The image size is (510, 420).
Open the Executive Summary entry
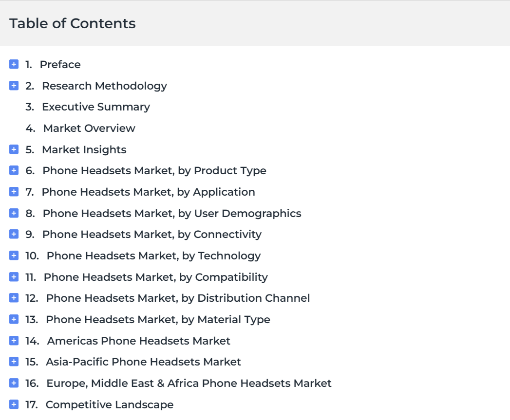96,107
